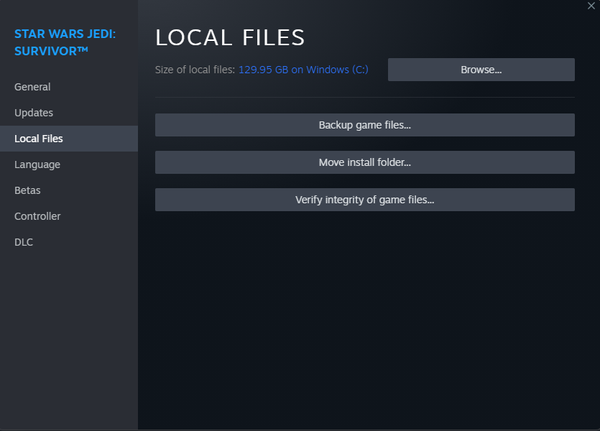The width and height of the screenshot is (600, 431).
Task: Click the 'Size of local files:' label
Action: click(195, 70)
